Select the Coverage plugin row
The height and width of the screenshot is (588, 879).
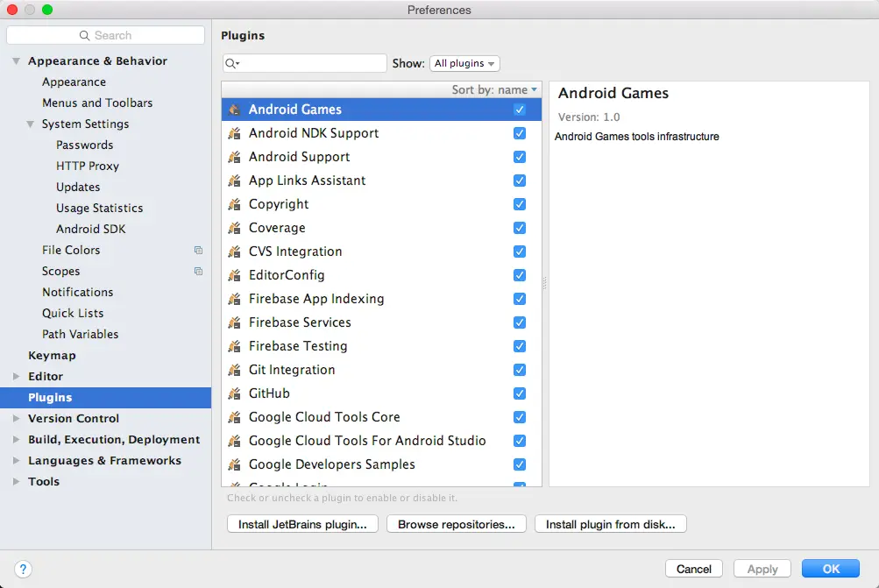[x=382, y=228]
